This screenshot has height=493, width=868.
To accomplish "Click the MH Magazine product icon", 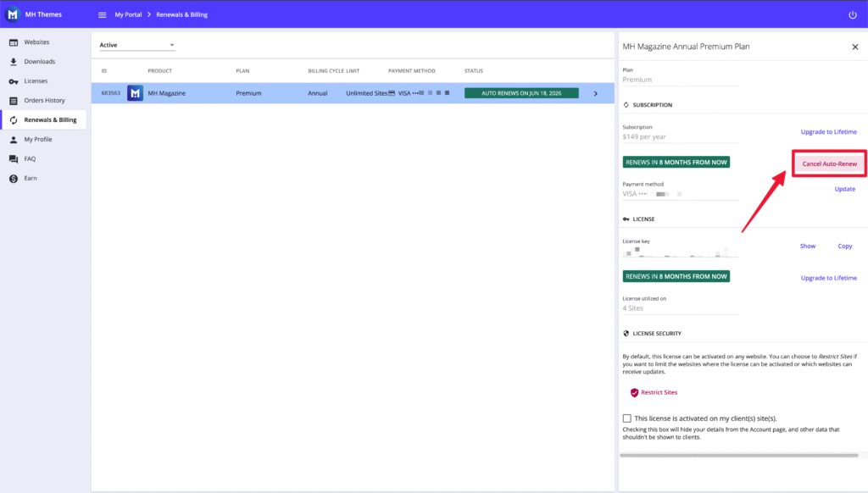I will coord(135,93).
